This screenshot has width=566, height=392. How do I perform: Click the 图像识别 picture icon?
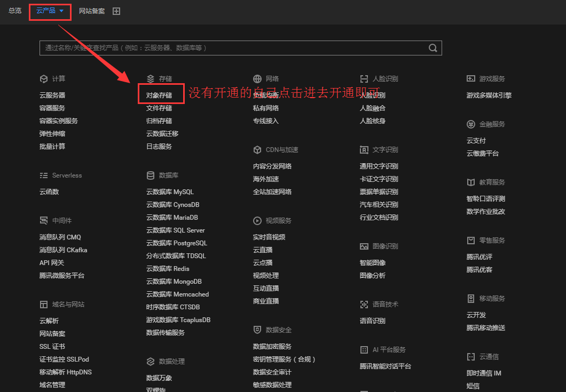click(x=364, y=246)
